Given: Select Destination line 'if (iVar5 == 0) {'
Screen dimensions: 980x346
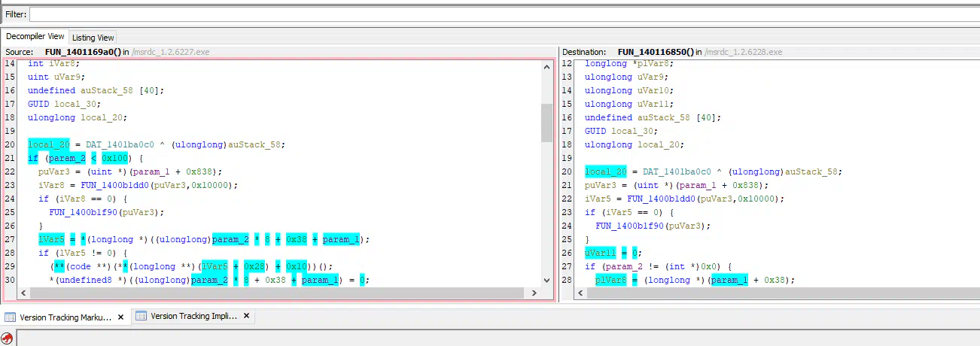Looking at the screenshot, I should click(x=629, y=212).
